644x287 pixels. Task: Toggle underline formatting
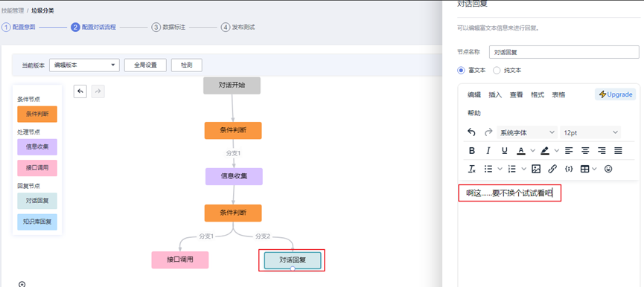504,150
